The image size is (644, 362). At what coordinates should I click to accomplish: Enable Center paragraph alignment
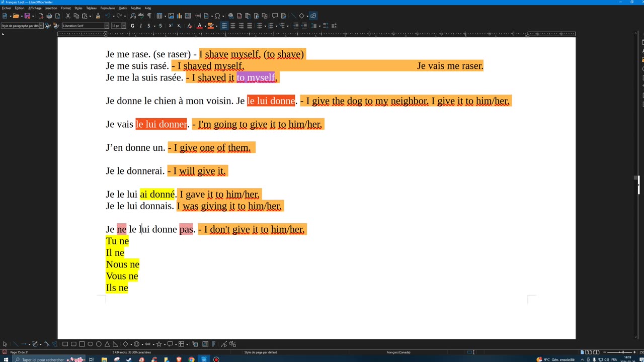(233, 26)
